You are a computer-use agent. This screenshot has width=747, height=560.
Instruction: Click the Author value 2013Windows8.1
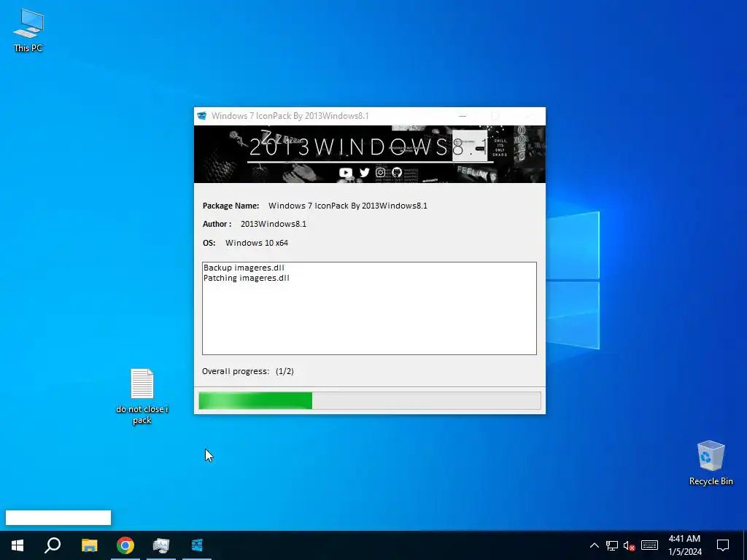coord(274,224)
